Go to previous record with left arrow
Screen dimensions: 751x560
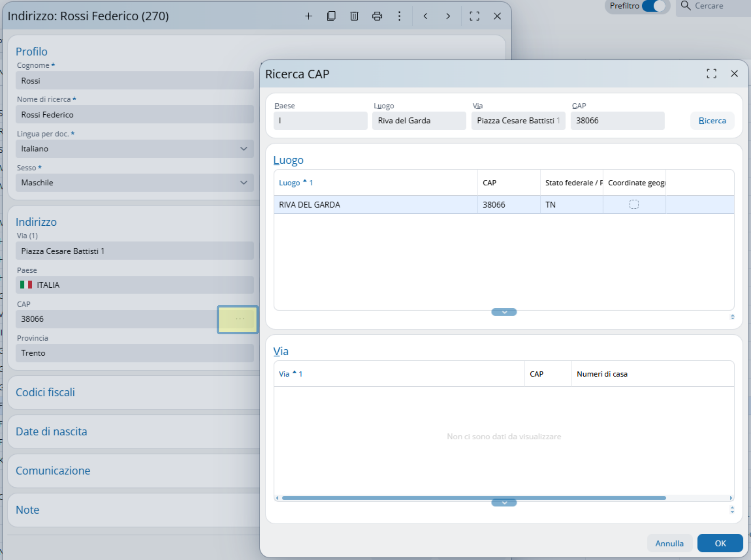coord(426,16)
